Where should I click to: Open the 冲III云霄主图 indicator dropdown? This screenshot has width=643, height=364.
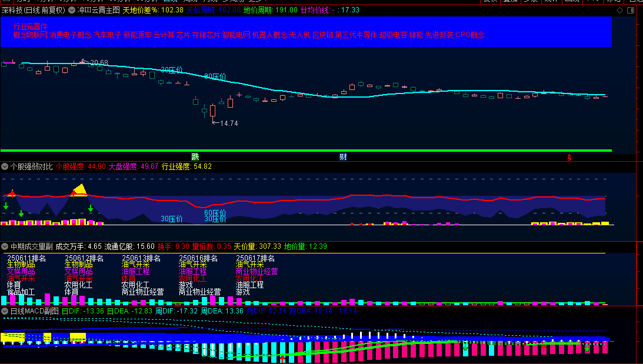coord(72,10)
